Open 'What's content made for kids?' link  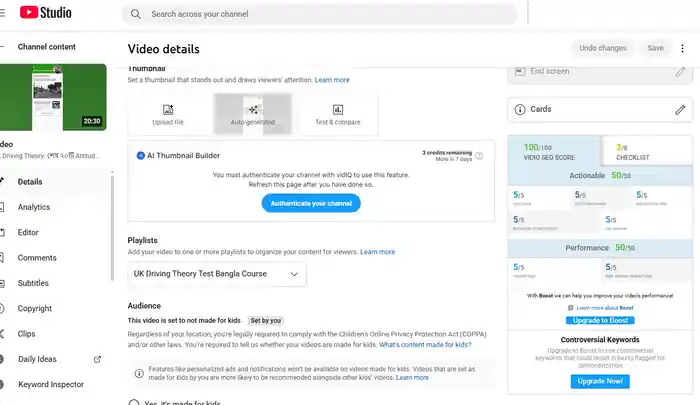coord(425,345)
